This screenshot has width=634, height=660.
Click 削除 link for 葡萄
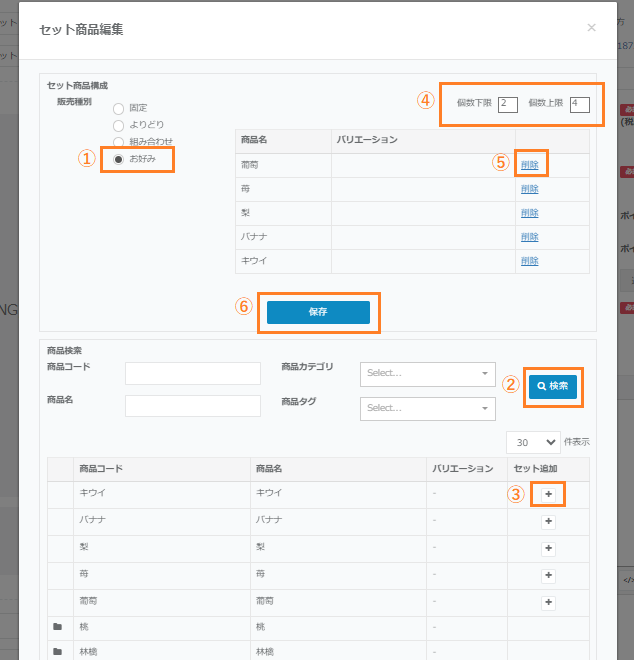(x=530, y=165)
